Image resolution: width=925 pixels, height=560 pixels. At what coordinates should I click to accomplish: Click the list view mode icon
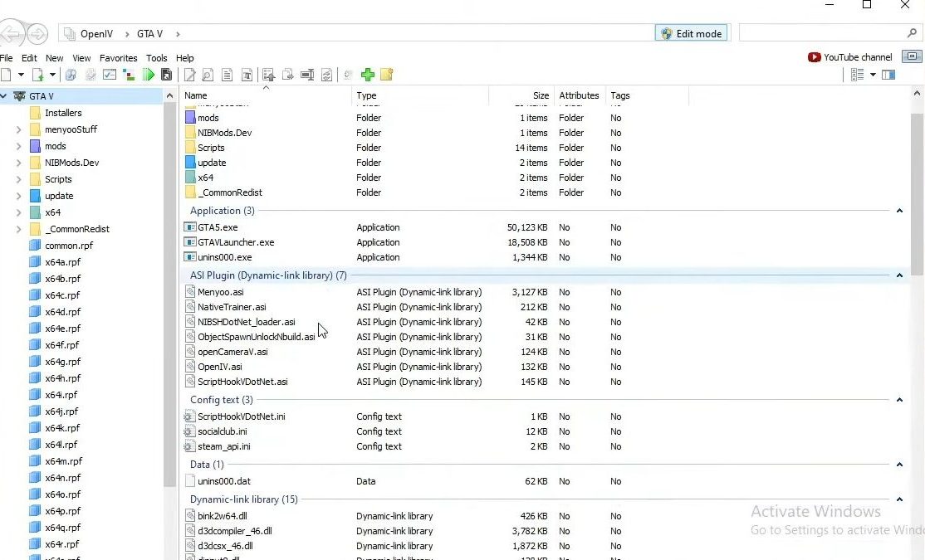pyautogui.click(x=858, y=75)
